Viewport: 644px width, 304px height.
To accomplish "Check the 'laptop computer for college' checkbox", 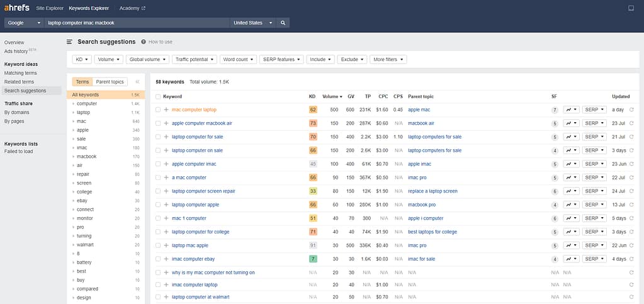I will click(158, 232).
